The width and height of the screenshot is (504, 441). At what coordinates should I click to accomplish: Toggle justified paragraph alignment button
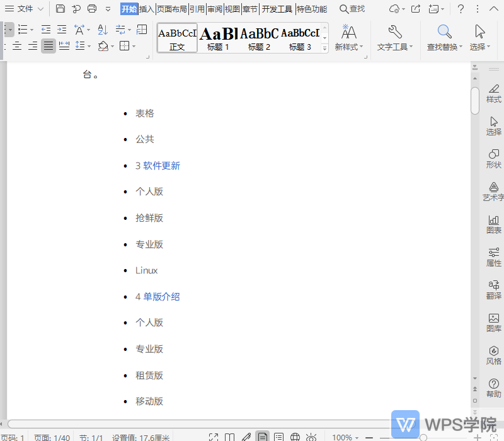[49, 46]
